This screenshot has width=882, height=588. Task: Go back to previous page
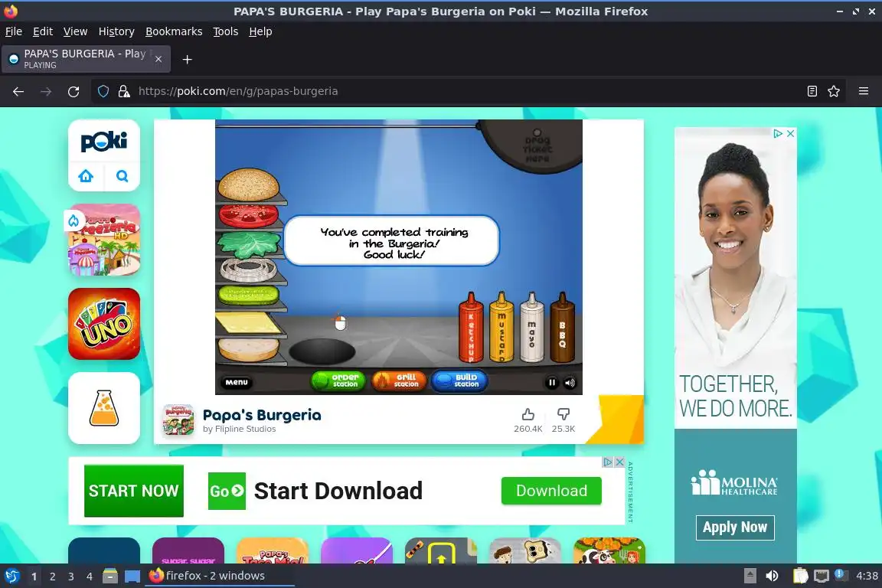point(18,91)
